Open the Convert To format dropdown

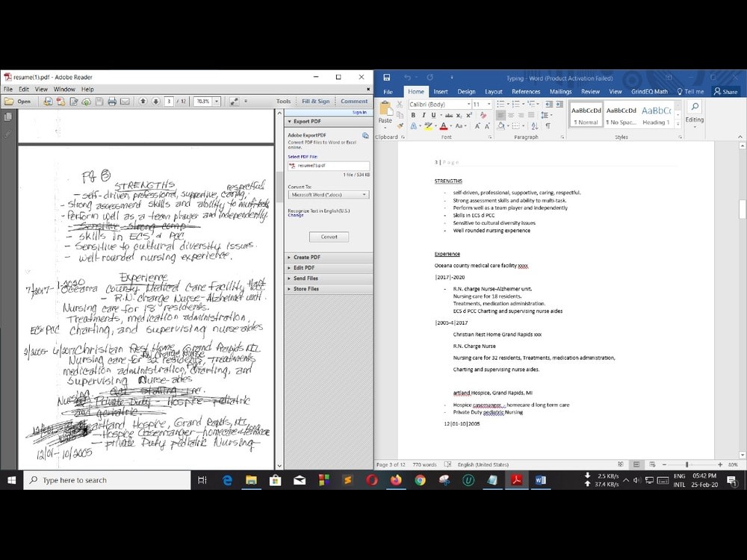tap(328, 195)
